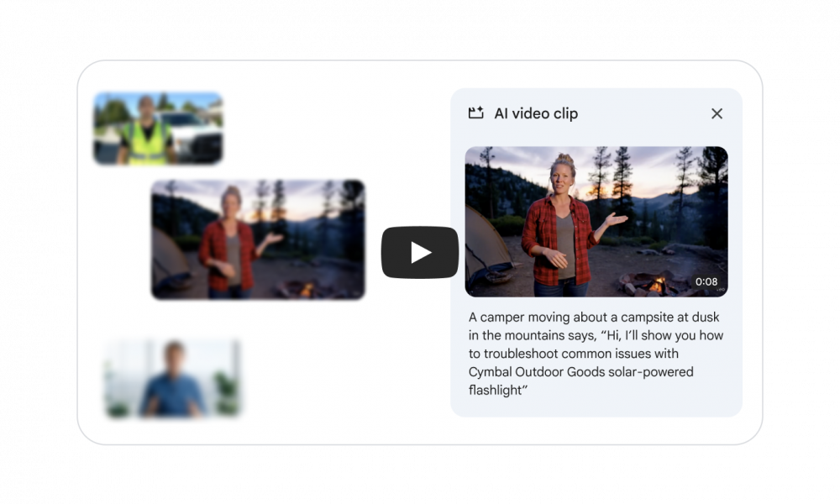This screenshot has height=504, width=840.
Task: Select the blurred blue shirt man thumbnail
Action: click(x=172, y=378)
